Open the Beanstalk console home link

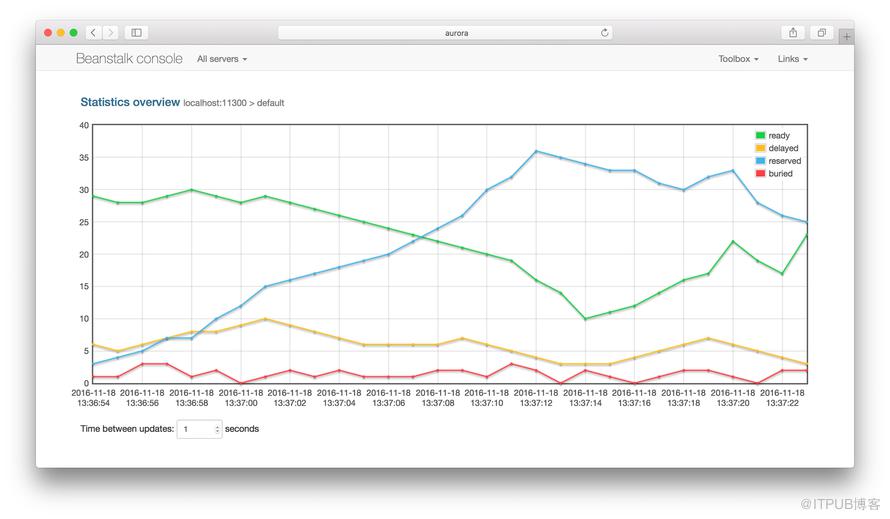[129, 58]
